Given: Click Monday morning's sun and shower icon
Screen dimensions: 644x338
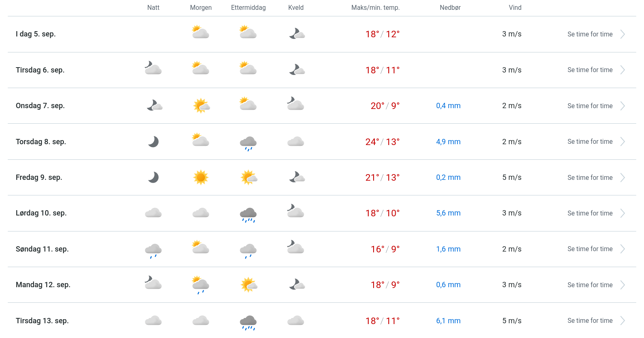Looking at the screenshot, I should tap(201, 285).
